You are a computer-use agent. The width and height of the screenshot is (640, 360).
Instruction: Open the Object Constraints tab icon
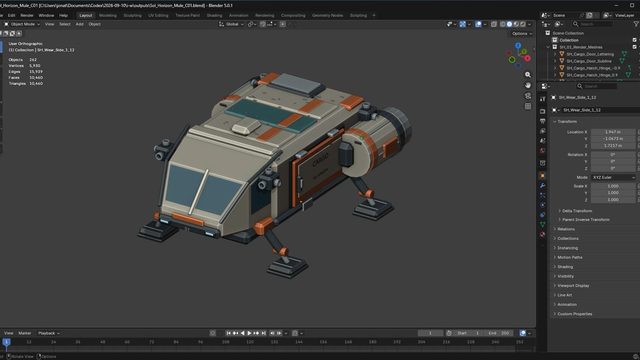point(542,215)
